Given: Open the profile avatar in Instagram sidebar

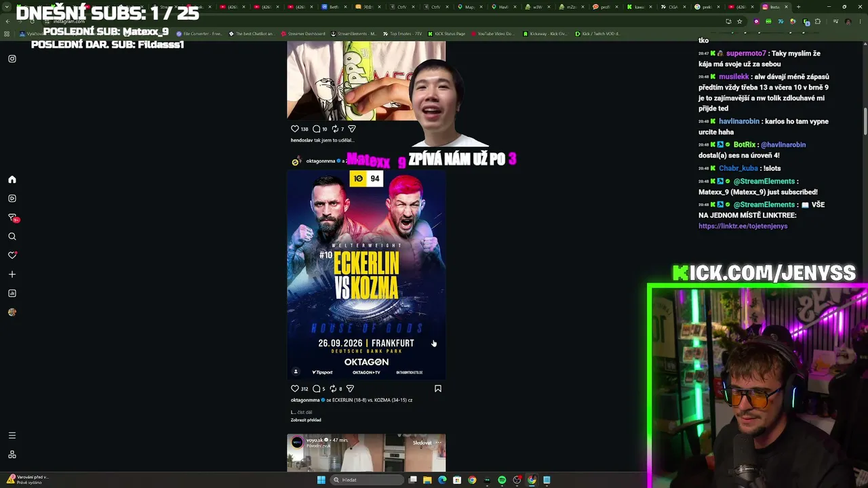Looking at the screenshot, I should (12, 312).
